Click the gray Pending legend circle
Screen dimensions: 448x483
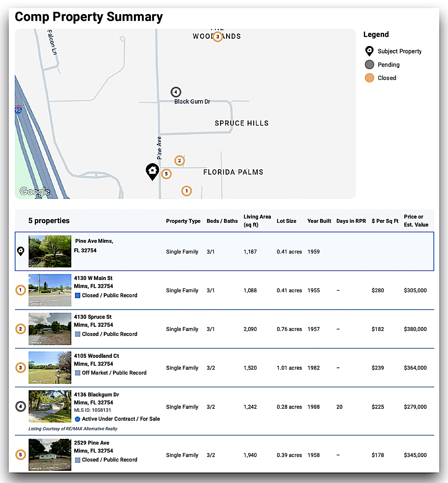(x=369, y=65)
